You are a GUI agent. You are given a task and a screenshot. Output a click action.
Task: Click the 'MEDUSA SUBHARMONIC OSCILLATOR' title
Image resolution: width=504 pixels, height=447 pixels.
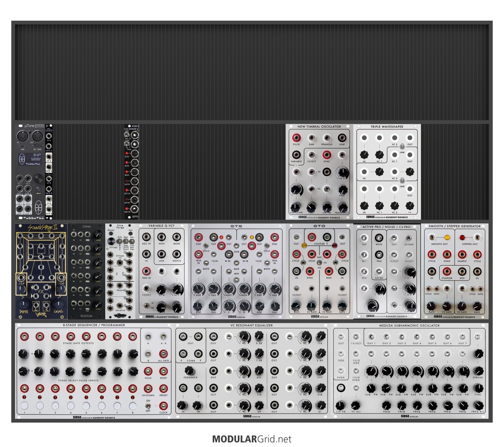[x=409, y=326]
